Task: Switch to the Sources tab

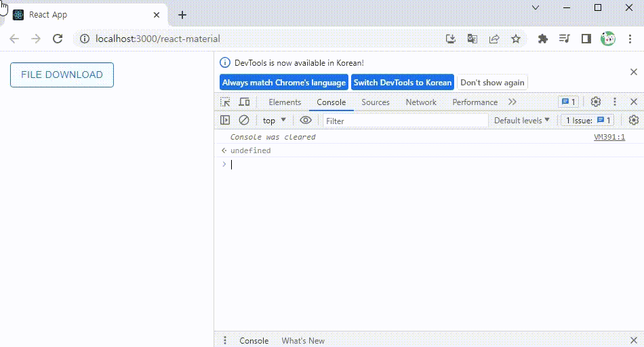Action: (x=376, y=102)
